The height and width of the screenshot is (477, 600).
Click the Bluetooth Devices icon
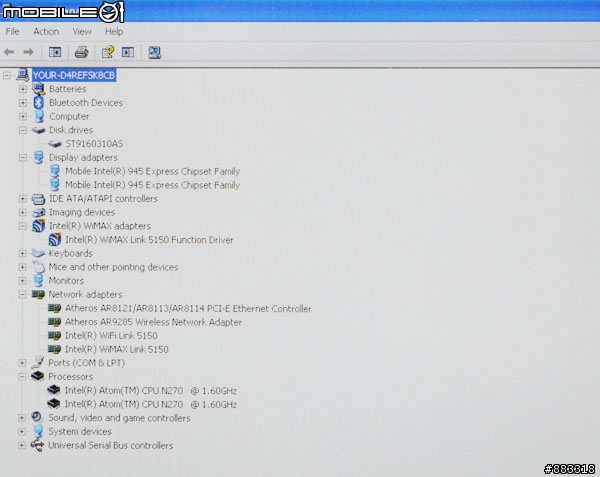tap(39, 103)
